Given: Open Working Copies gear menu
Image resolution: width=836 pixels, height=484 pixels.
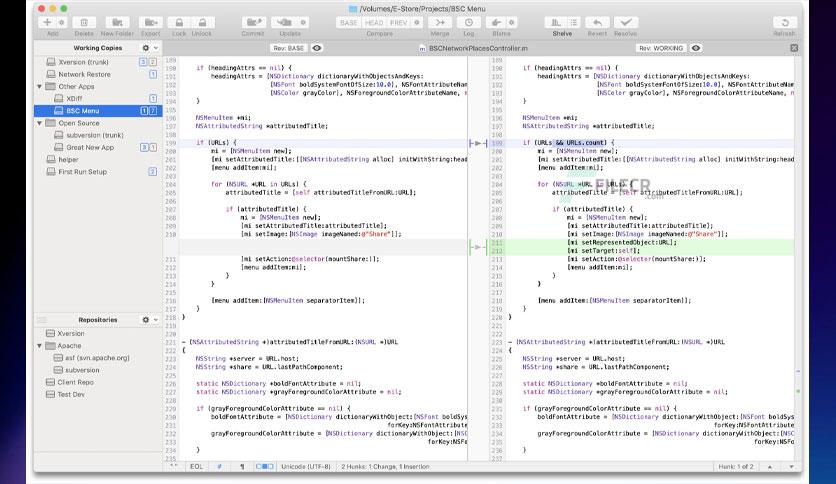Looking at the screenshot, I should tap(149, 48).
